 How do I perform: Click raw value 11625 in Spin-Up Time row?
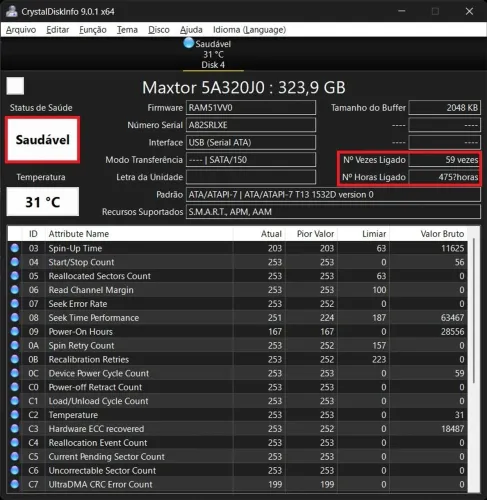tap(452, 248)
